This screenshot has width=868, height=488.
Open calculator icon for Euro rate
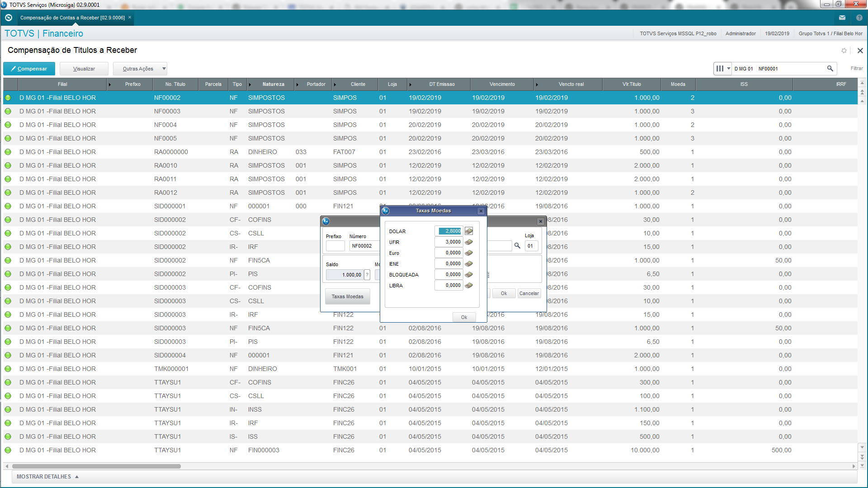pos(469,253)
